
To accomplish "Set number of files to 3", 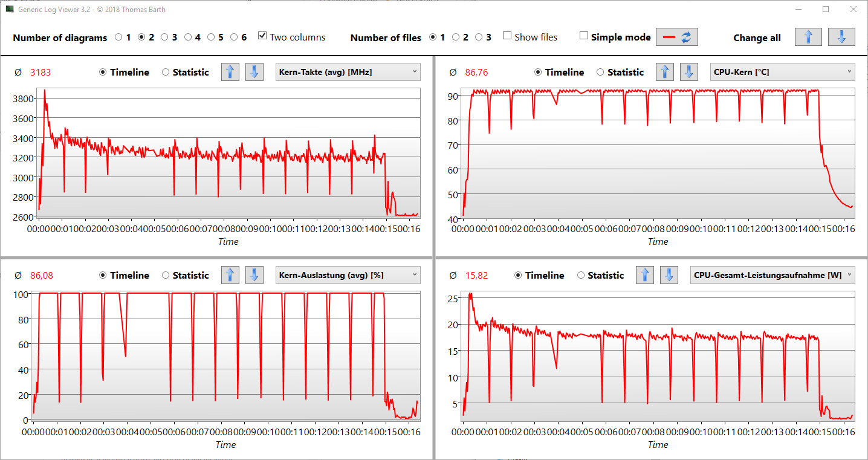I will (479, 37).
